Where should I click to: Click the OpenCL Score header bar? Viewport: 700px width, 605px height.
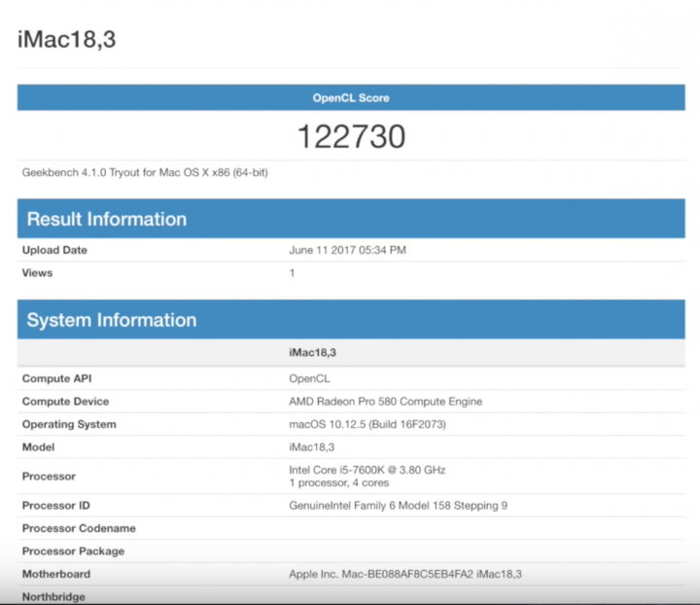(x=351, y=97)
